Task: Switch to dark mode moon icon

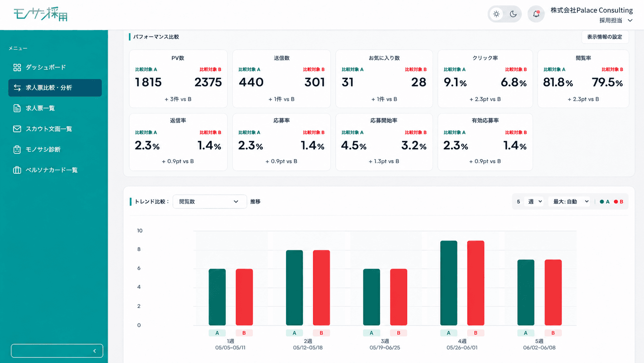Action: pos(513,14)
